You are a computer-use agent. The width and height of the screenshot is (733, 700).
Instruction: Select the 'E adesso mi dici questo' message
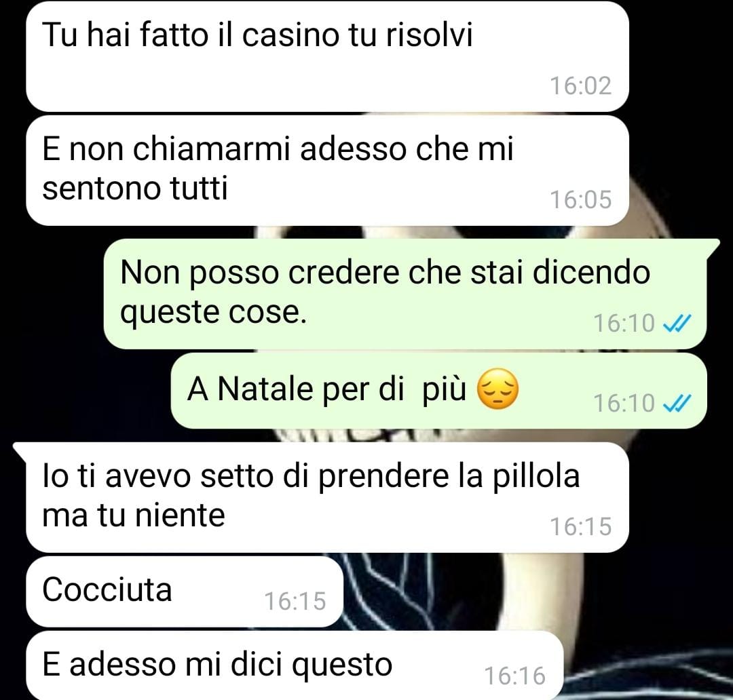pyautogui.click(x=295, y=665)
